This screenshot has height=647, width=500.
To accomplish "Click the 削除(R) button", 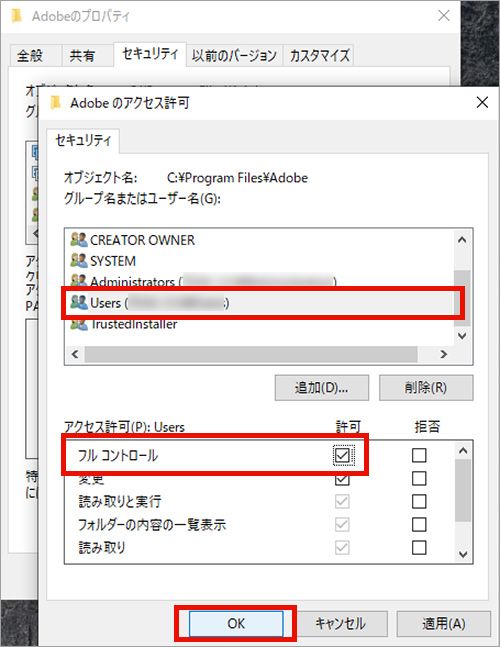I will 426,387.
